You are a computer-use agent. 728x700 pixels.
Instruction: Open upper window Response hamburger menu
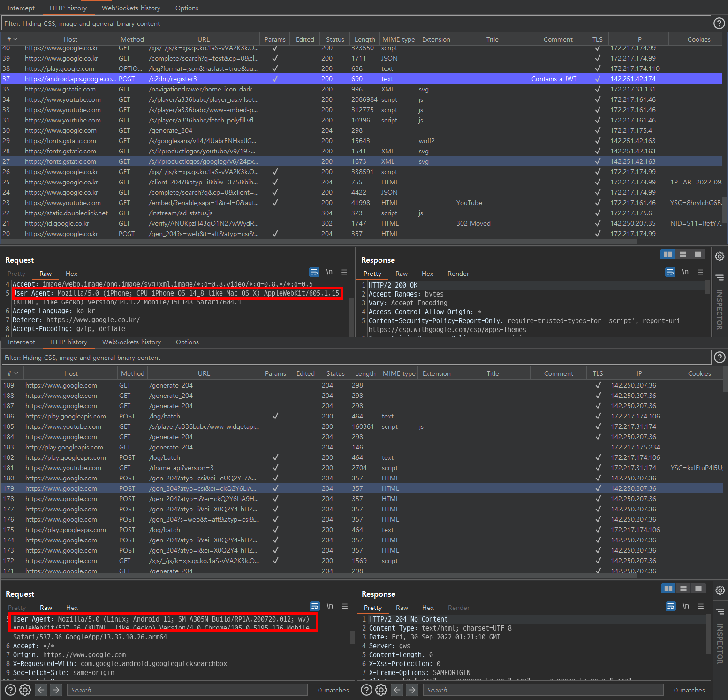coord(700,272)
